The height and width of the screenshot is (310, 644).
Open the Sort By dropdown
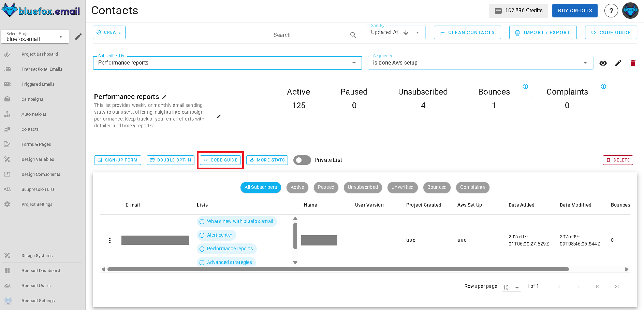pyautogui.click(x=395, y=32)
